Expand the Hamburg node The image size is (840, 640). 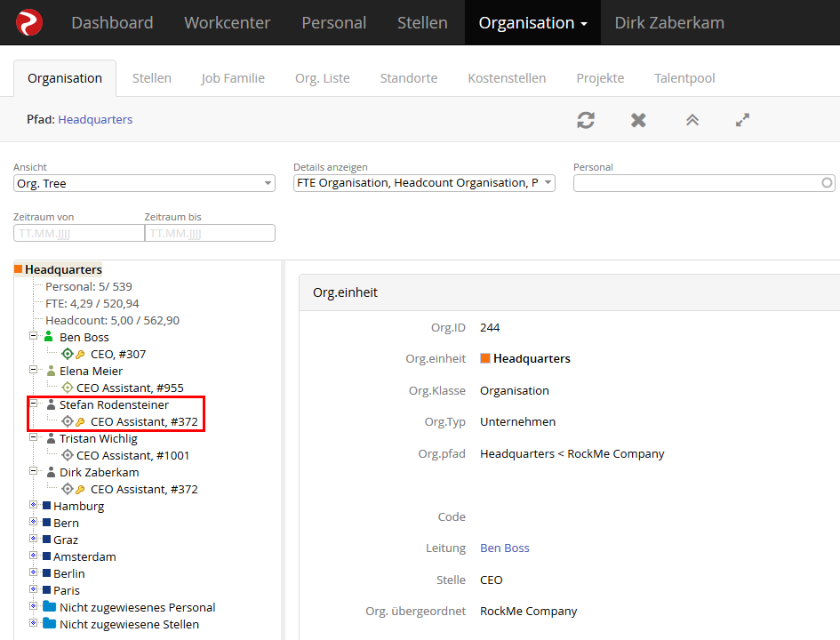click(33, 505)
